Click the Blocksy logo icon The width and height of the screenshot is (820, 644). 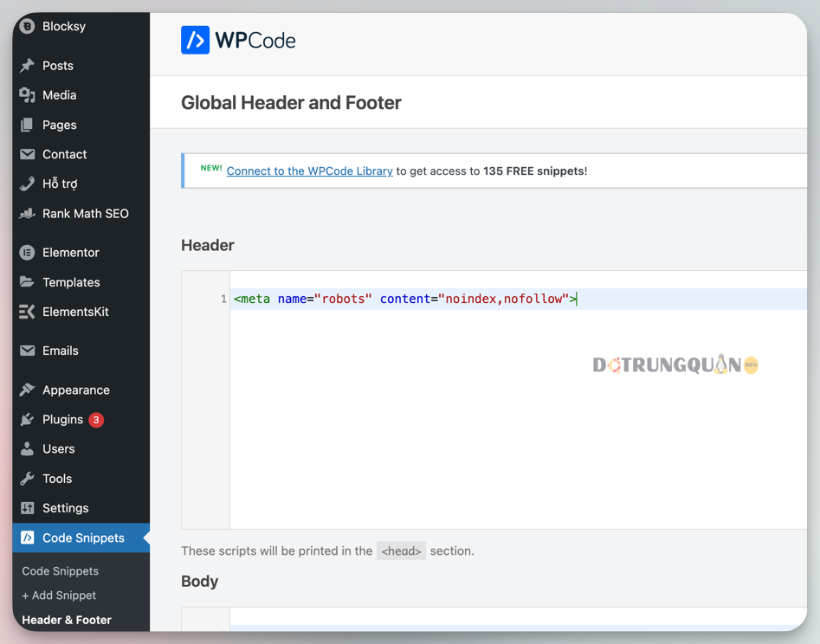pos(27,26)
